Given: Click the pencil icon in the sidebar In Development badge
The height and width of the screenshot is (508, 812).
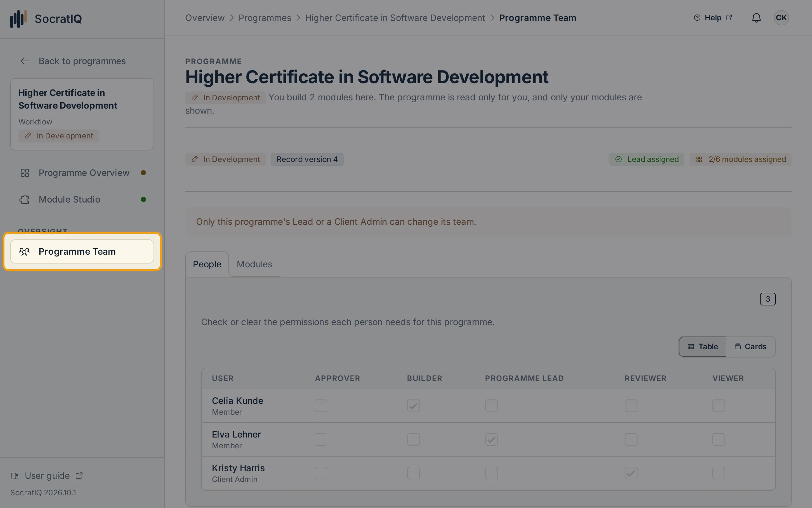Looking at the screenshot, I should 28,135.
